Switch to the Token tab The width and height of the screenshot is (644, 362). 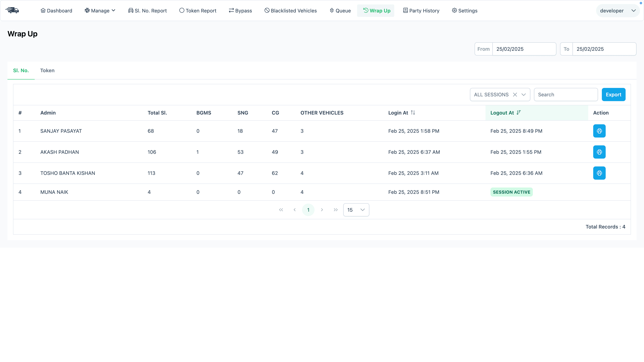(x=47, y=70)
